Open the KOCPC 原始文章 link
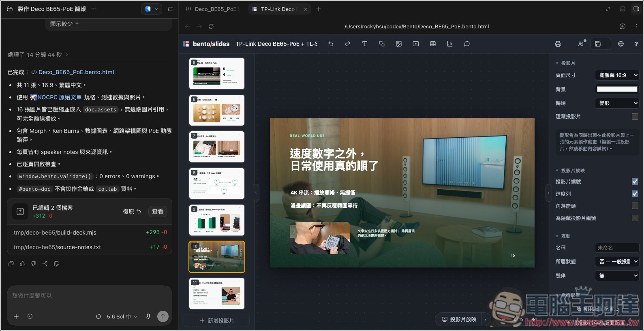This screenshot has height=331, width=644. tap(56, 97)
